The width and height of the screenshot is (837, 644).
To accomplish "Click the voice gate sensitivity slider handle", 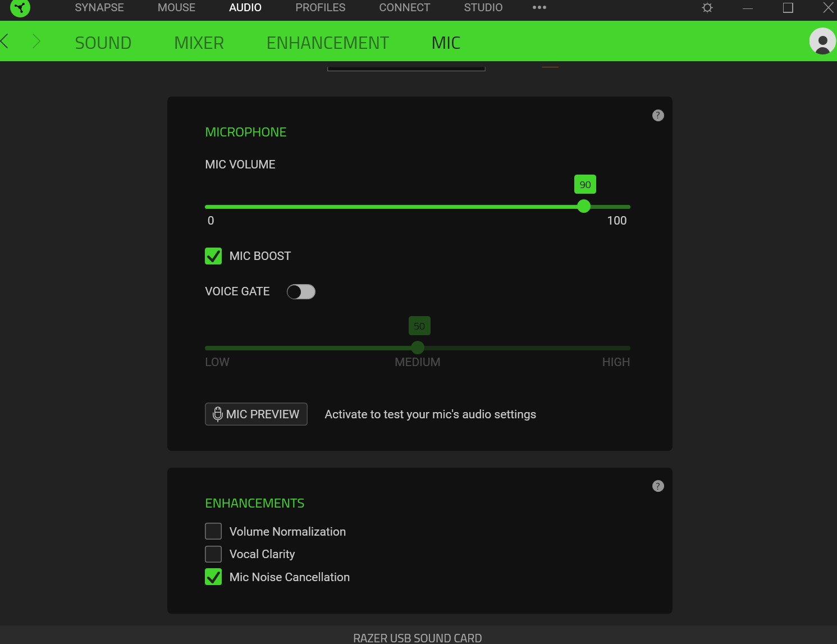I will point(418,348).
